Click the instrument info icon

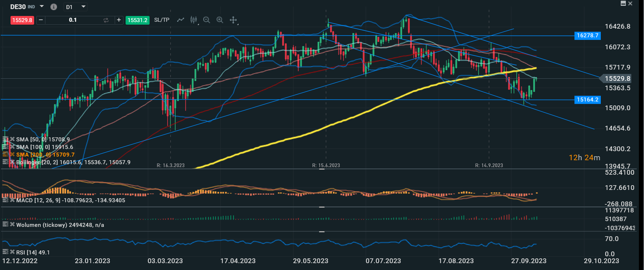(53, 7)
